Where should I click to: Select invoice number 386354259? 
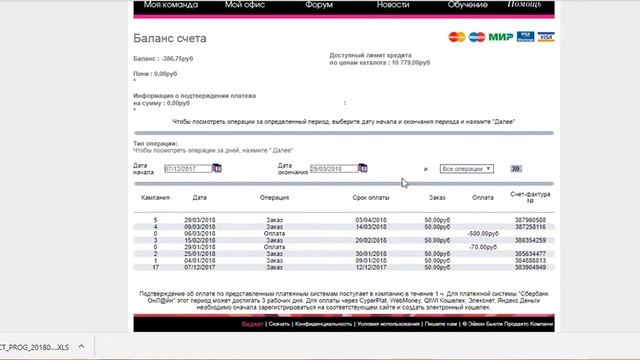click(x=530, y=240)
